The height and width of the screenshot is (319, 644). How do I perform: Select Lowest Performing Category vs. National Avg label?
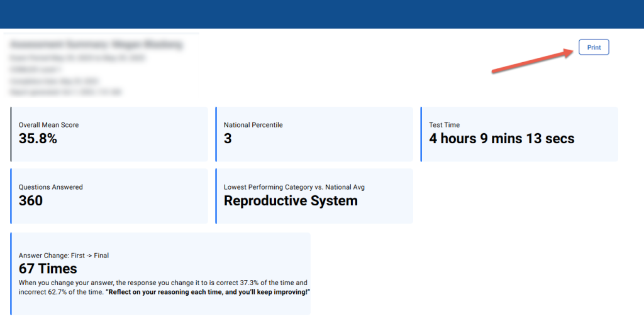coord(294,187)
